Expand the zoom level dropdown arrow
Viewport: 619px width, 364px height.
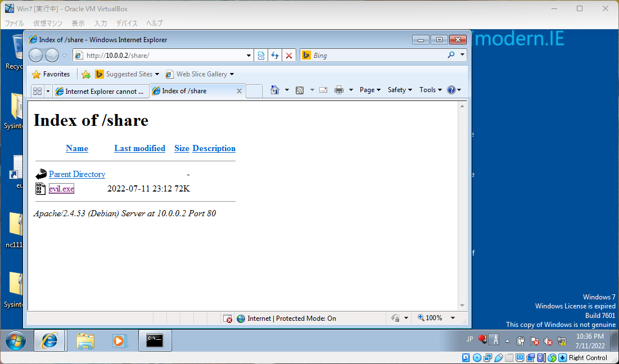click(453, 318)
